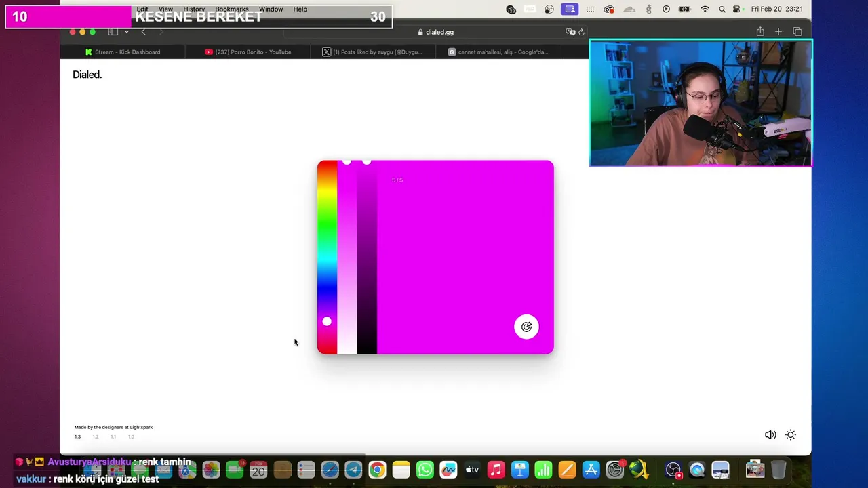
Task: Open Spotlight search
Action: tap(722, 9)
